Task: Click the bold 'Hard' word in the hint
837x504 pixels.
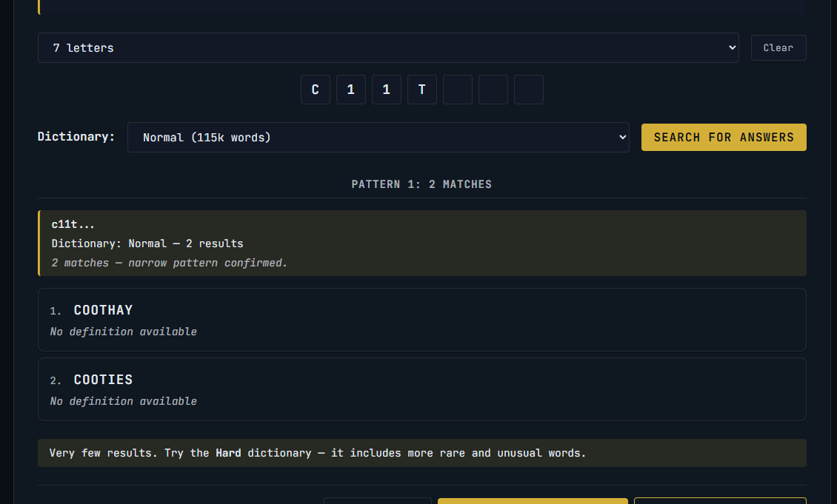Action: coord(228,453)
